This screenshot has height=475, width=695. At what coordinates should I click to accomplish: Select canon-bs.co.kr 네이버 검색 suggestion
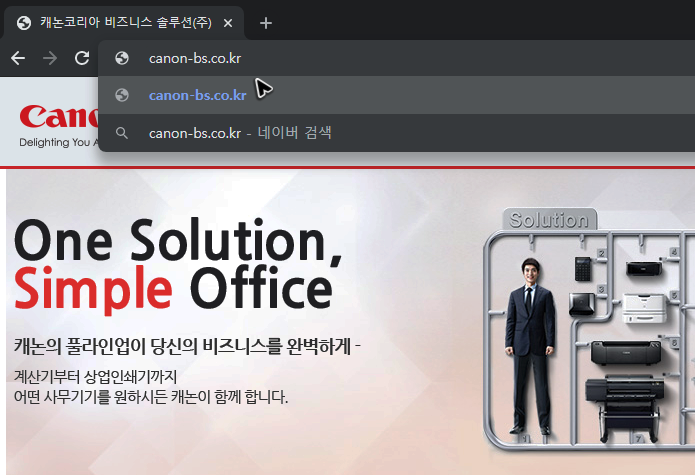click(x=396, y=133)
